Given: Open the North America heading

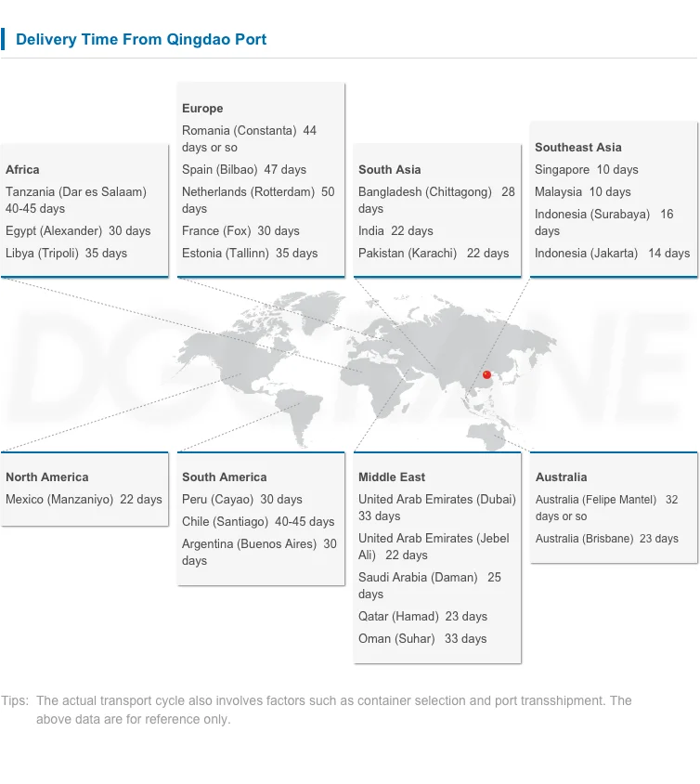Looking at the screenshot, I should pyautogui.click(x=47, y=477).
